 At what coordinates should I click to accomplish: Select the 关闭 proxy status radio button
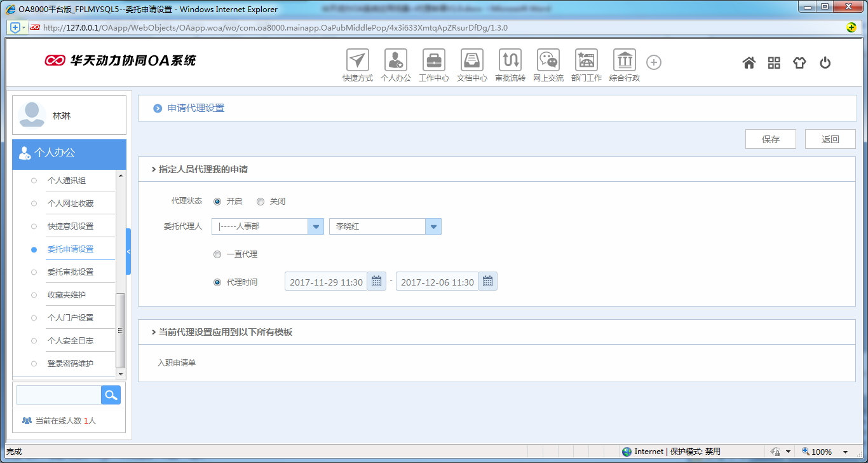[x=261, y=202]
